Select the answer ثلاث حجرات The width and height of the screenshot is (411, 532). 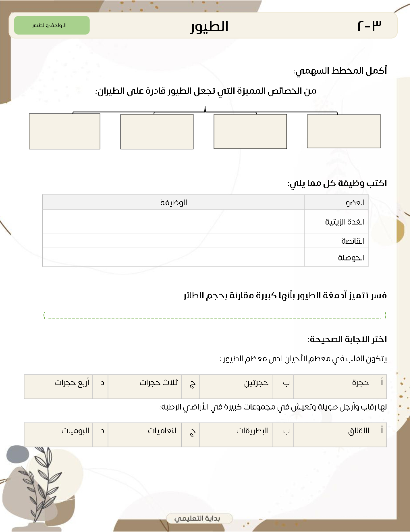[158, 383]
